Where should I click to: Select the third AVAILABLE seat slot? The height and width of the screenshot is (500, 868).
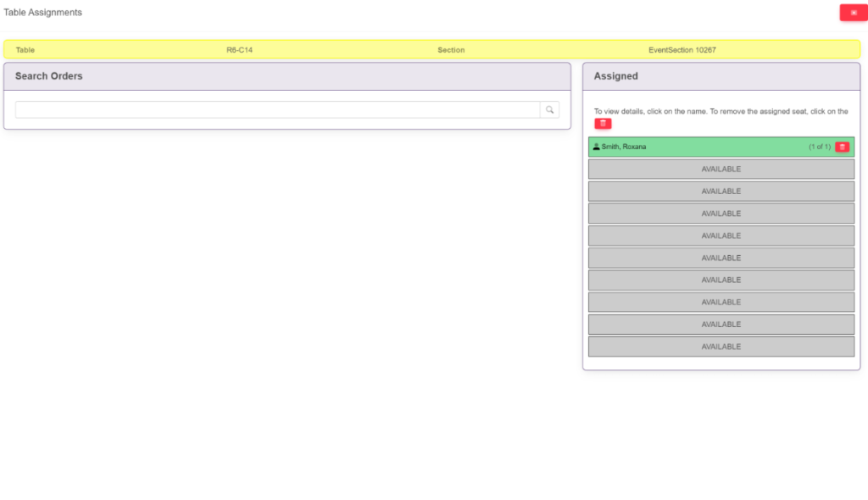721,214
